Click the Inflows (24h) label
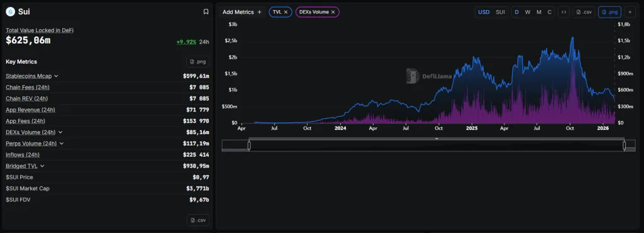644x233 pixels. pyautogui.click(x=23, y=155)
